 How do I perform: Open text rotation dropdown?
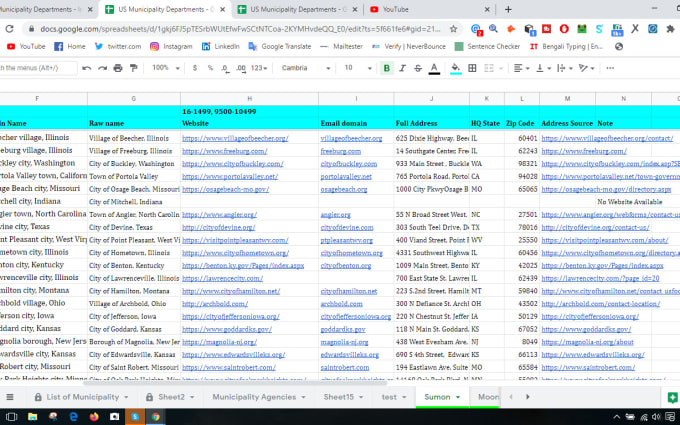click(586, 68)
